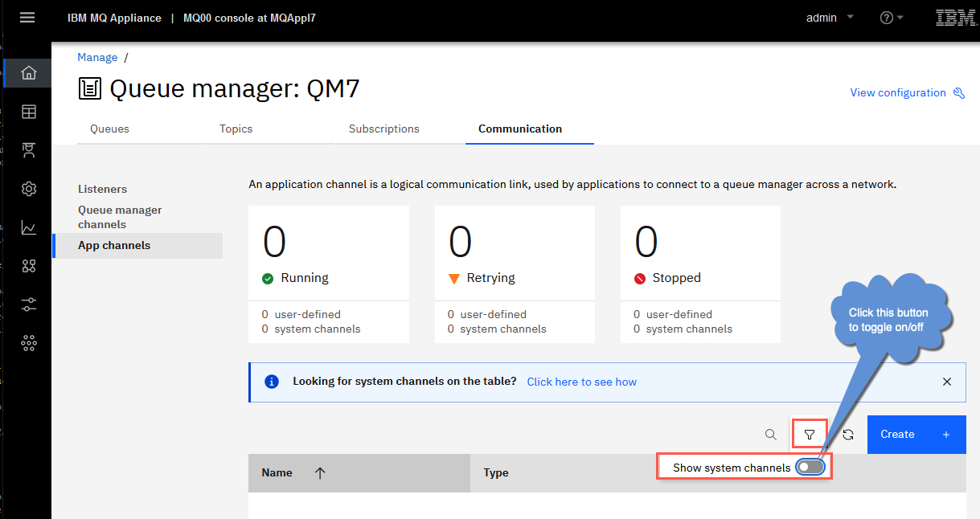Go to Home in sidebar
Screen dimensions: 980x519
[x=29, y=73]
